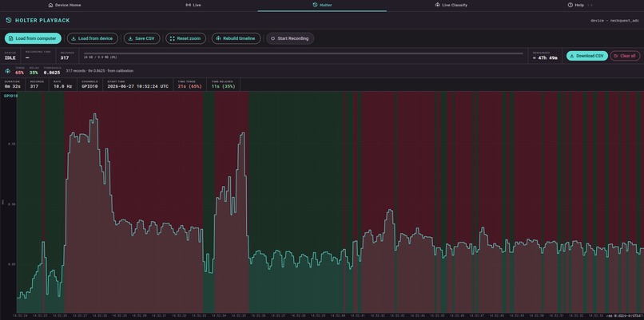
Task: Click Load from computer button
Action: tap(33, 38)
